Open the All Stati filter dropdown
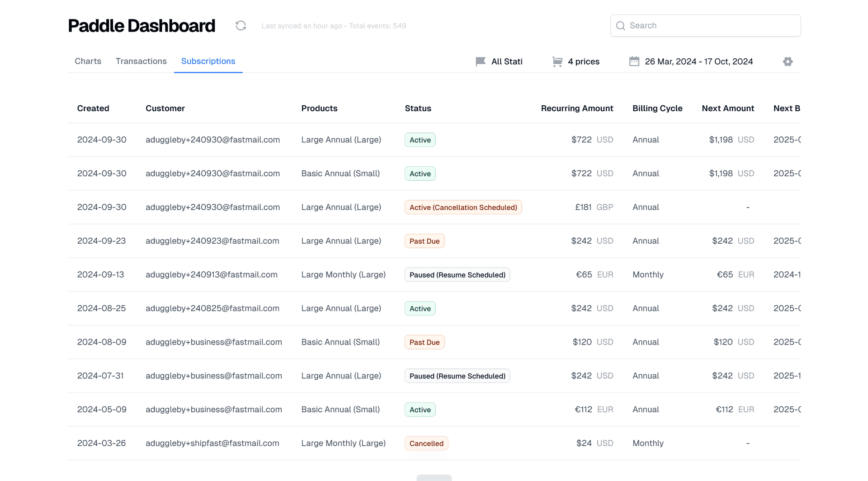The image size is (868, 481). click(506, 61)
